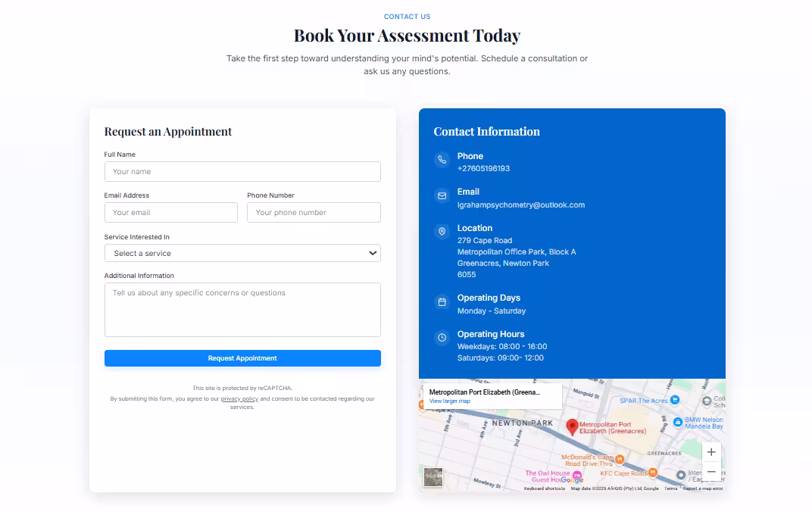
Task: Click the red Metropolitan Port Elizabeth map marker
Action: 572,427
